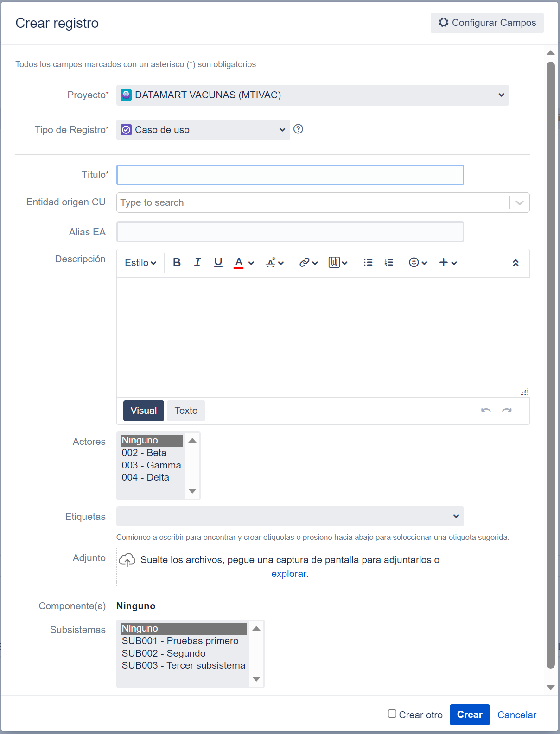Open the text color picker
The image size is (560, 734).
244,263
